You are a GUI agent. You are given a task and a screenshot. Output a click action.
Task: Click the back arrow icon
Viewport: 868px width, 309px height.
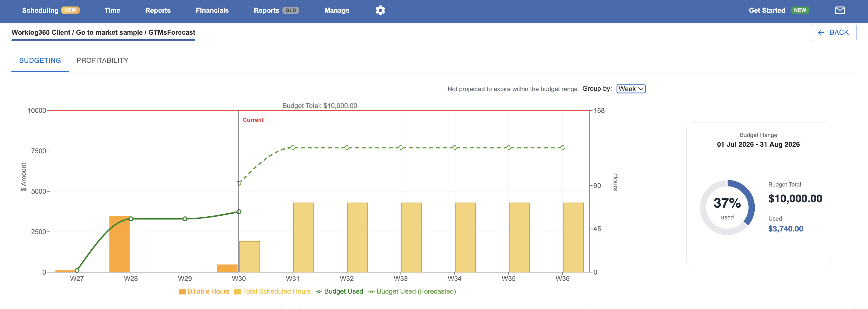pos(821,32)
